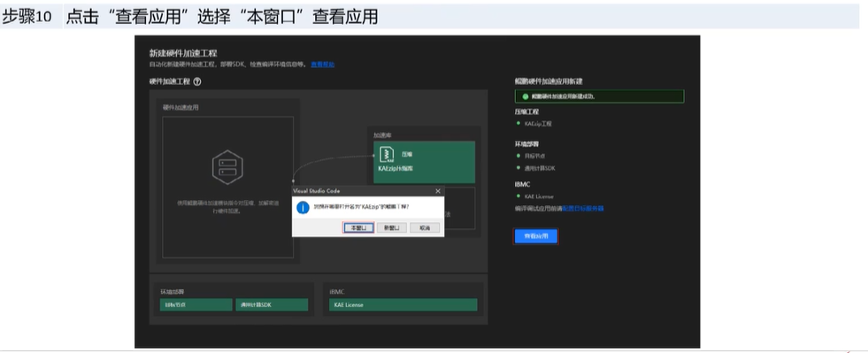Screen dimensions: 868x353
Task: Click the iBMC heading in the right panel
Action: click(522, 185)
